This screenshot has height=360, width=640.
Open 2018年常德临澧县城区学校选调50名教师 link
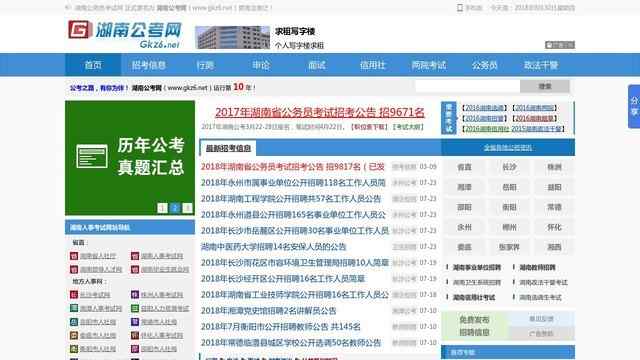pos(291,342)
